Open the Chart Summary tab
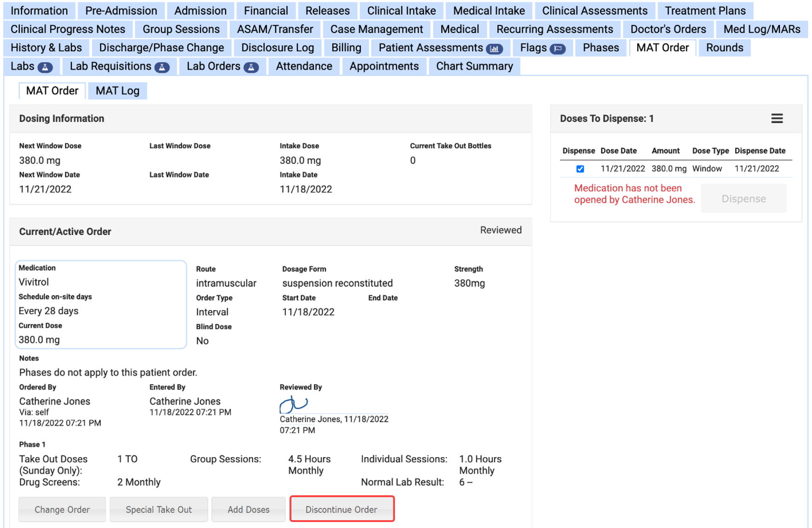 click(x=474, y=66)
